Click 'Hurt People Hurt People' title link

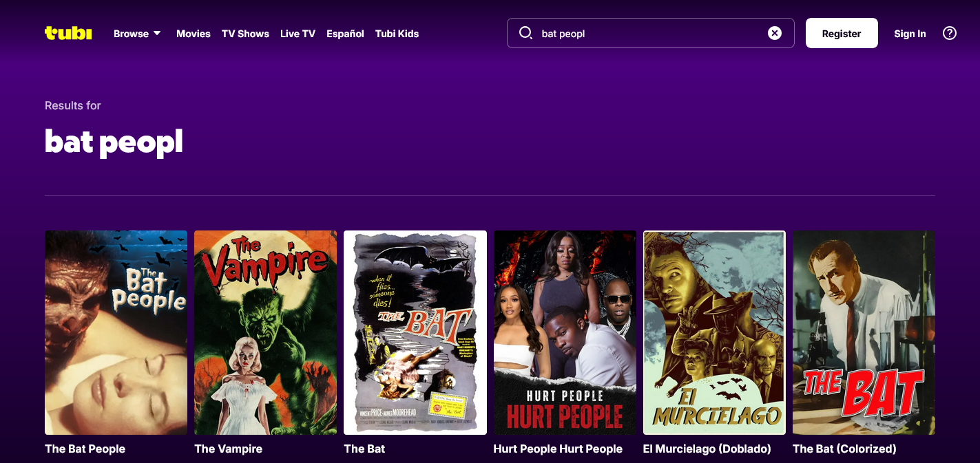pos(558,449)
